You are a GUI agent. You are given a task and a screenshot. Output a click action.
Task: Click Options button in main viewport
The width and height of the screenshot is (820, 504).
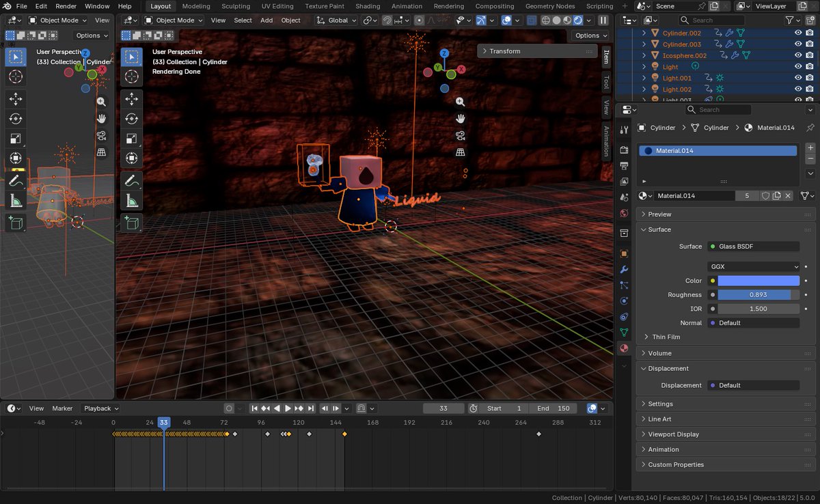click(590, 36)
